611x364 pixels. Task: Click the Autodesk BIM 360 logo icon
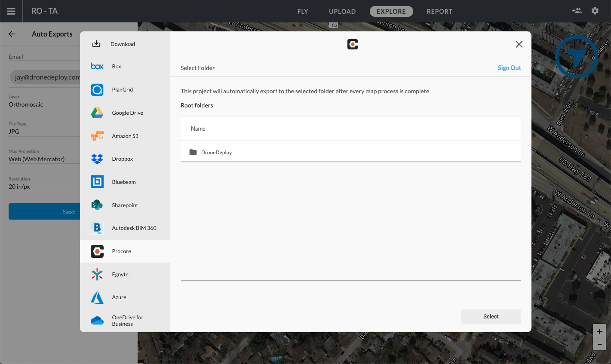[97, 228]
